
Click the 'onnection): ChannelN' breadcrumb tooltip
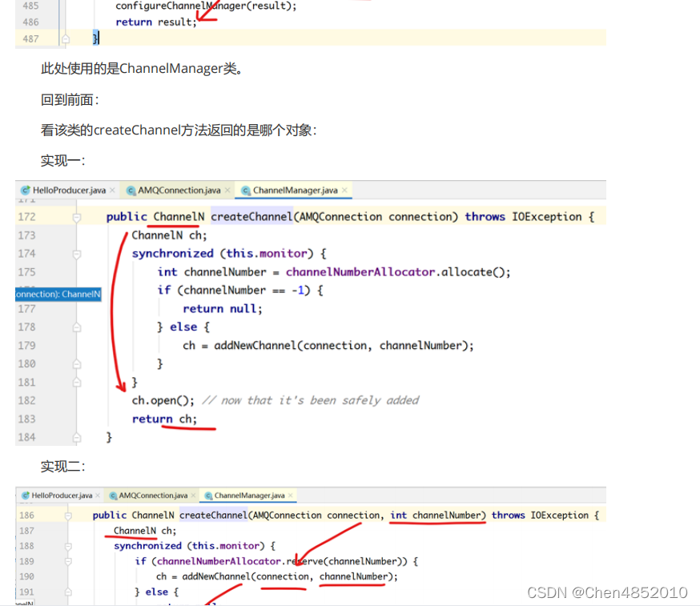58,294
